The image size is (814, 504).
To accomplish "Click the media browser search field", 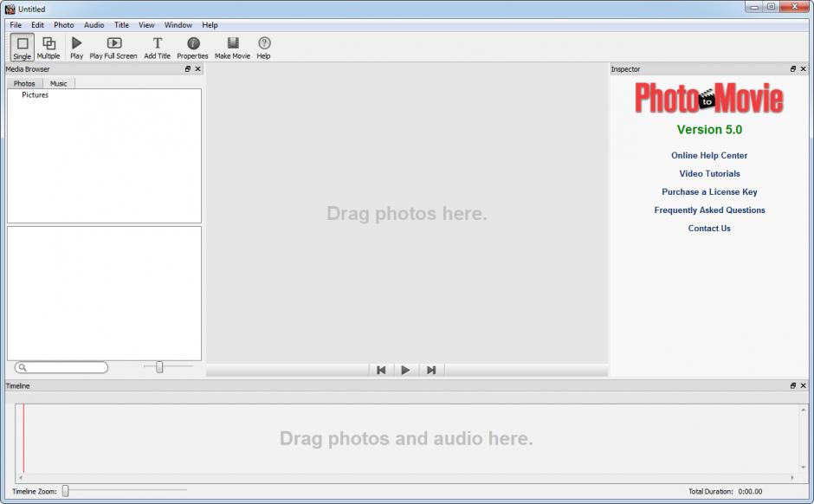I will 61,367.
